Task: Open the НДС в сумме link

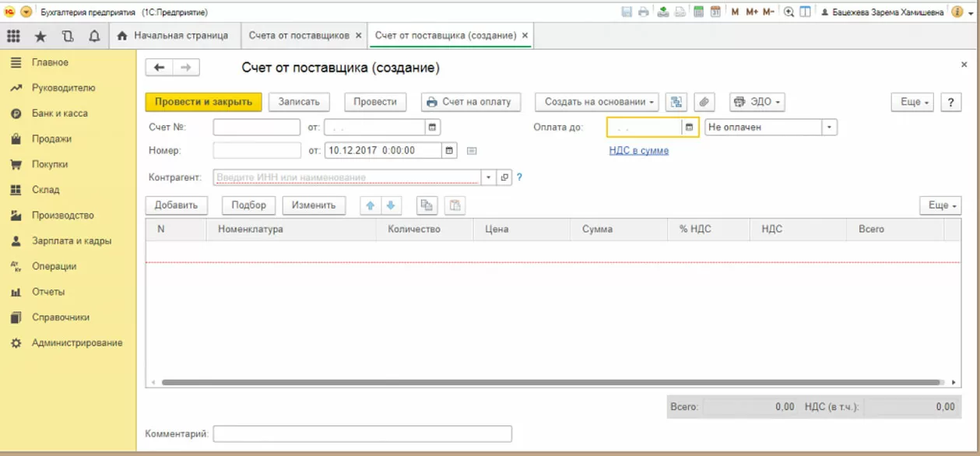Action: coord(638,151)
